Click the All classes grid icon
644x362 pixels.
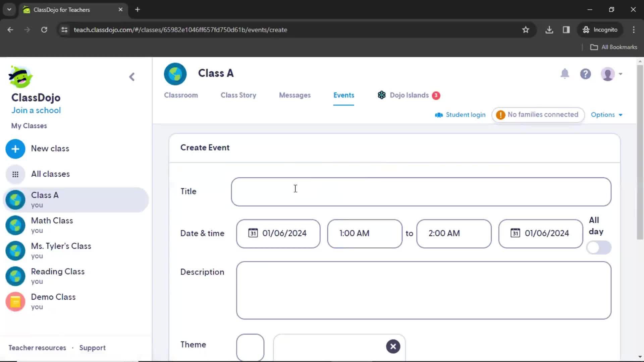[x=15, y=174]
